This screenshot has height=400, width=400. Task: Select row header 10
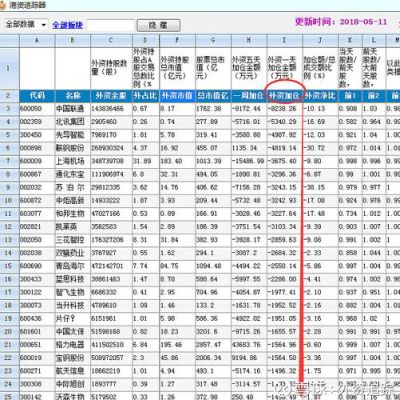9,201
